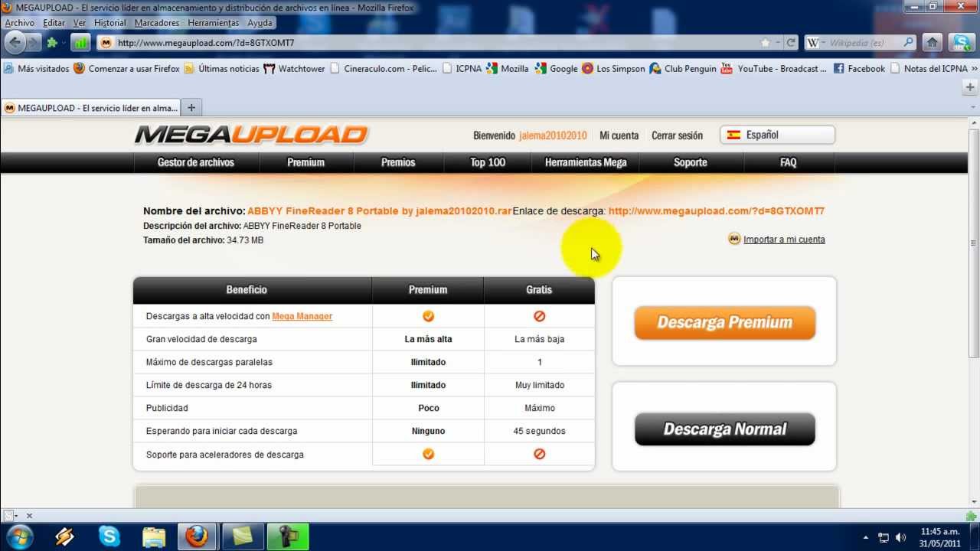Click the page vertical scrollbar thumb
This screenshot has width=980, height=551.
pyautogui.click(x=973, y=243)
